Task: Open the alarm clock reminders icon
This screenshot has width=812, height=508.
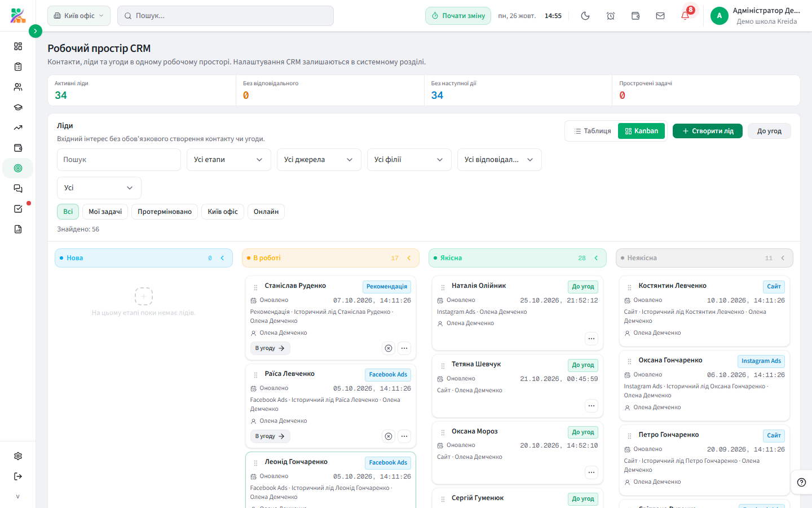Action: point(611,16)
